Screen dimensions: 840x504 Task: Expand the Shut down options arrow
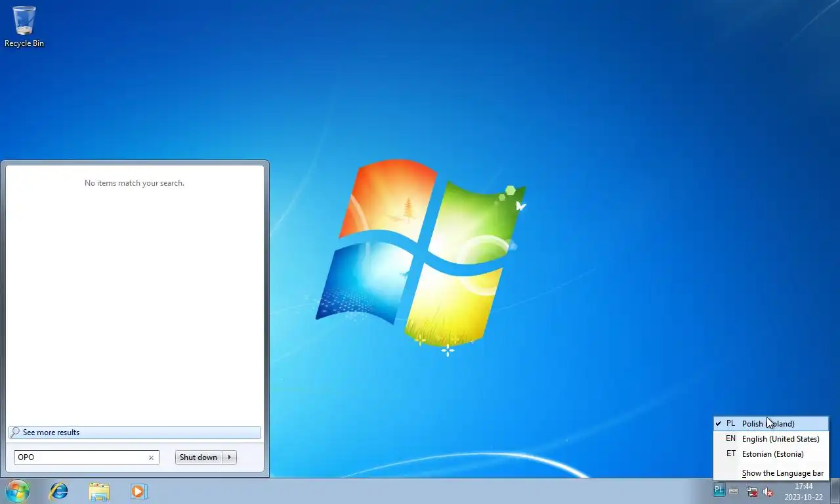pos(229,457)
